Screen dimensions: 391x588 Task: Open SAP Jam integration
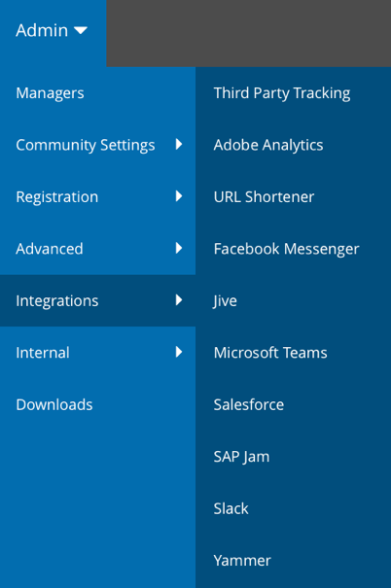[293, 457]
